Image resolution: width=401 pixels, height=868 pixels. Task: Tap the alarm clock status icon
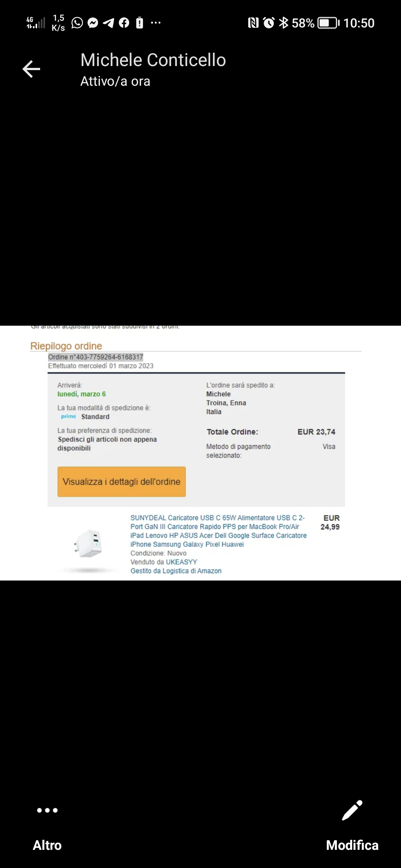click(x=269, y=23)
